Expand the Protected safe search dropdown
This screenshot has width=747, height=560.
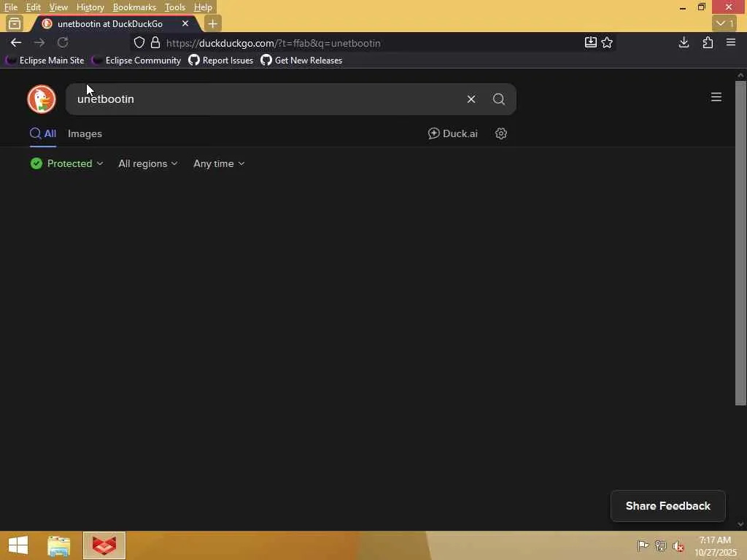(66, 164)
